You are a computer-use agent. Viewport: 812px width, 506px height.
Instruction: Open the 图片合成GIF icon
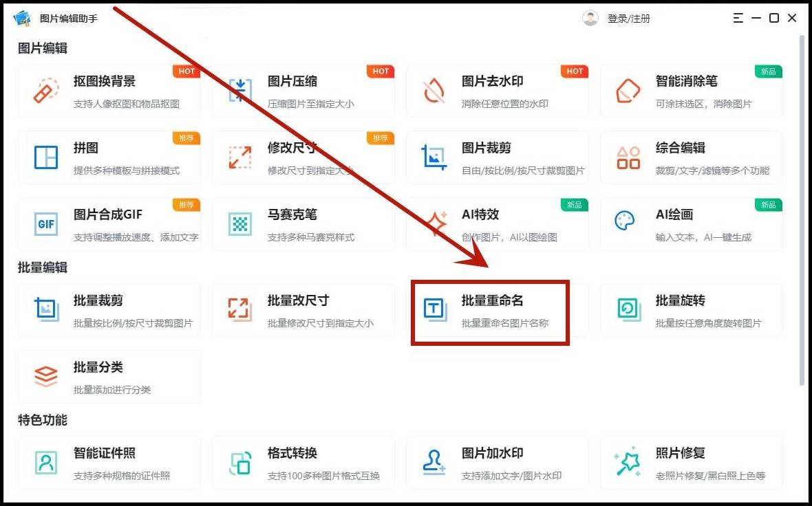45,224
